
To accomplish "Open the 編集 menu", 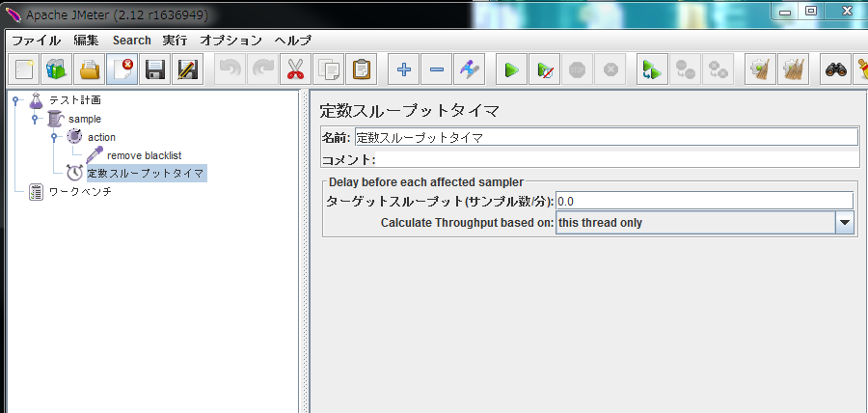I will [87, 41].
